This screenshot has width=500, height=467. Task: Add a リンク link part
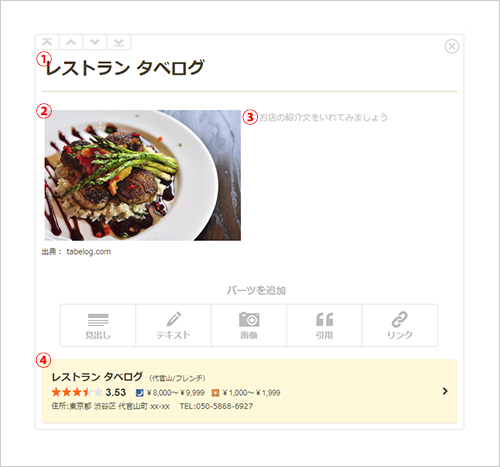click(x=400, y=325)
